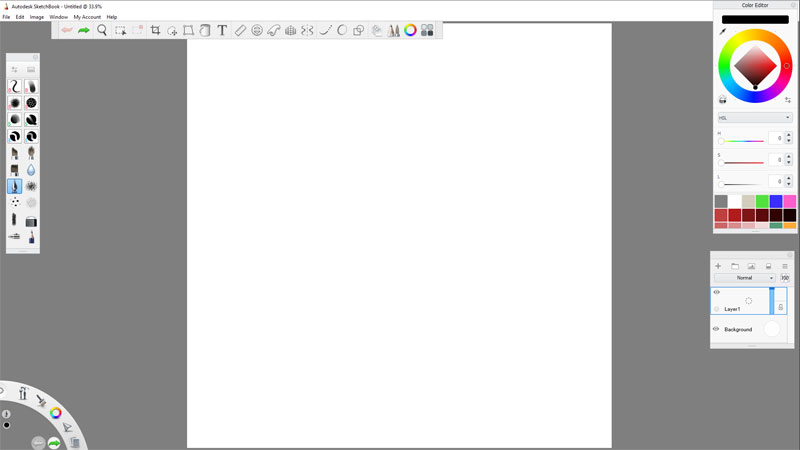The image size is (800, 450).
Task: Click the lagoon green redo arrow
Action: pyautogui.click(x=54, y=443)
